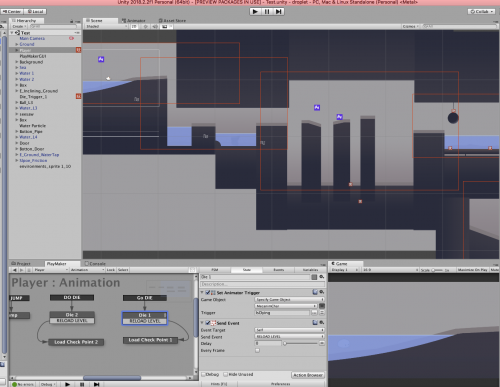500x387 pixels.
Task: Check the Hide Unused checkbox
Action: [x=226, y=374]
